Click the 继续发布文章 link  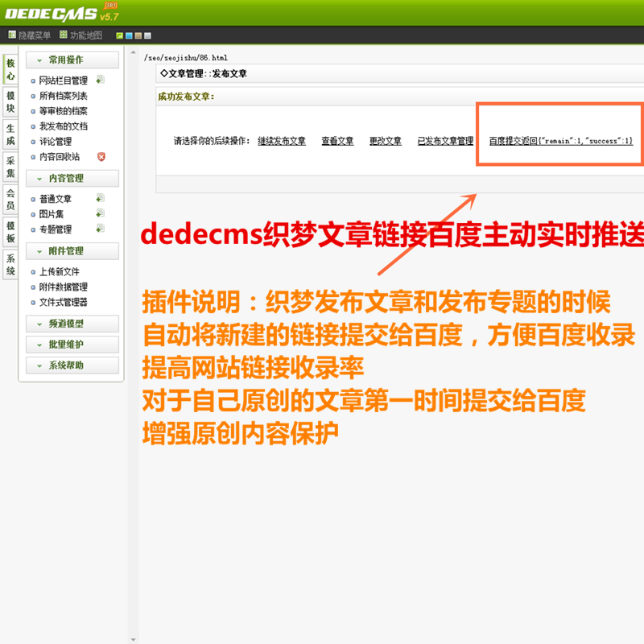pyautogui.click(x=282, y=140)
